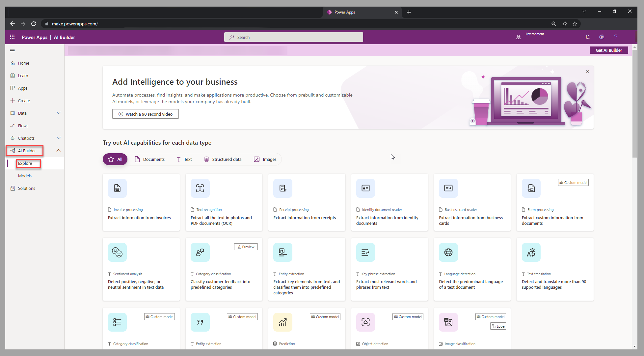The image size is (644, 356).
Task: Select the All capabilities filter
Action: (115, 159)
